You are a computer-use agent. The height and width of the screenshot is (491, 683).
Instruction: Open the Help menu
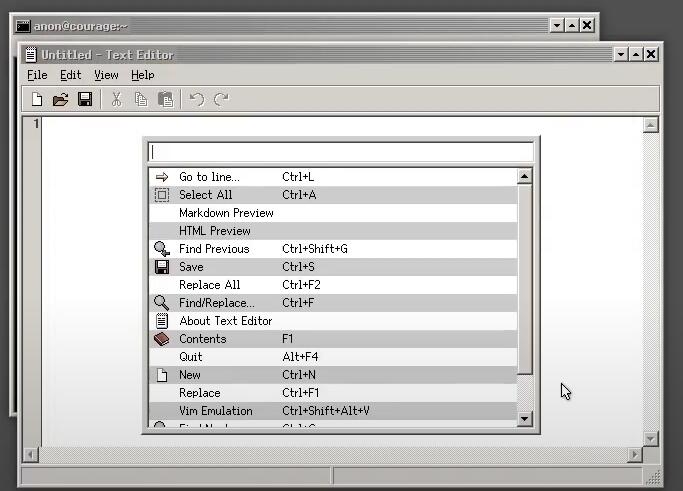click(x=143, y=75)
